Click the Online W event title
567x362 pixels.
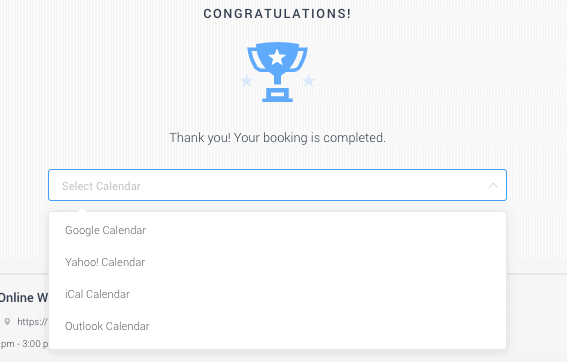coord(24,298)
